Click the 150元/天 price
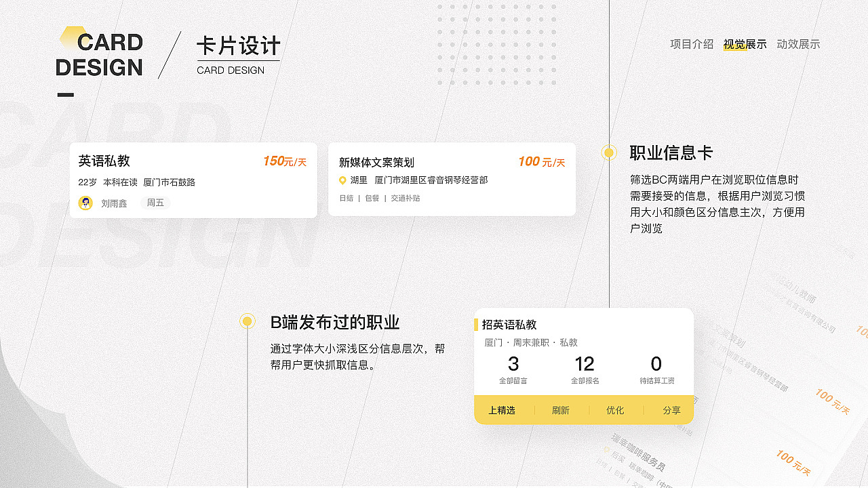868x488 pixels. (x=285, y=161)
